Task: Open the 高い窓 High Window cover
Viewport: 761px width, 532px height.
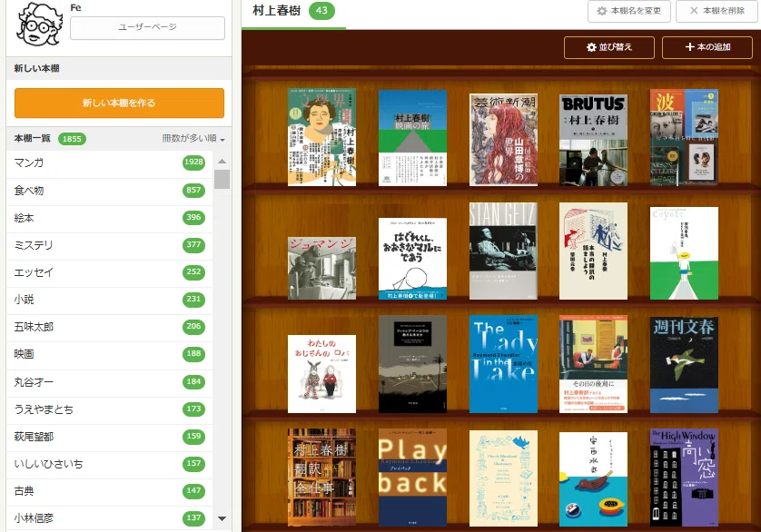Action: [685, 478]
